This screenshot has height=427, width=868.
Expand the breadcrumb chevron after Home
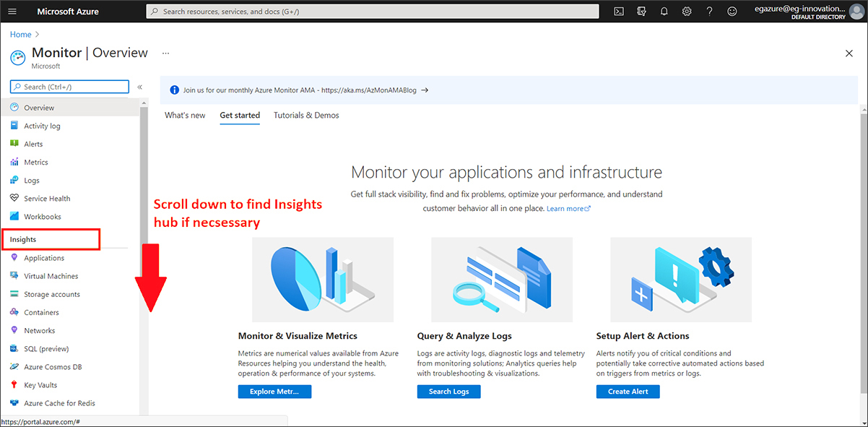(37, 34)
